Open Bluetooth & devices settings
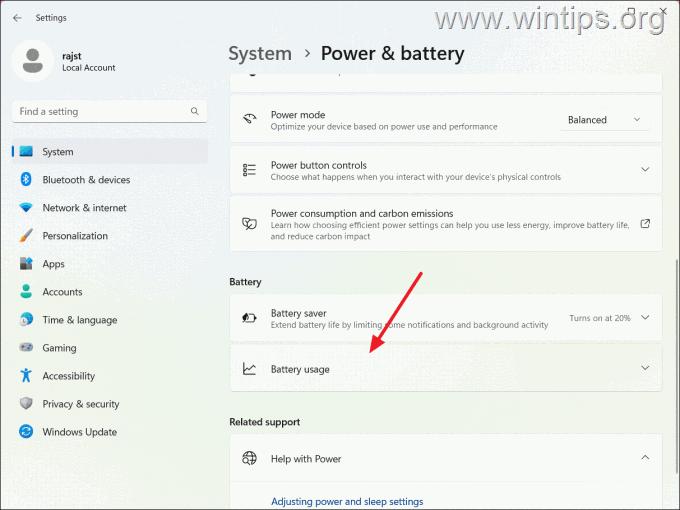Image resolution: width=680 pixels, height=510 pixels. coord(110,180)
